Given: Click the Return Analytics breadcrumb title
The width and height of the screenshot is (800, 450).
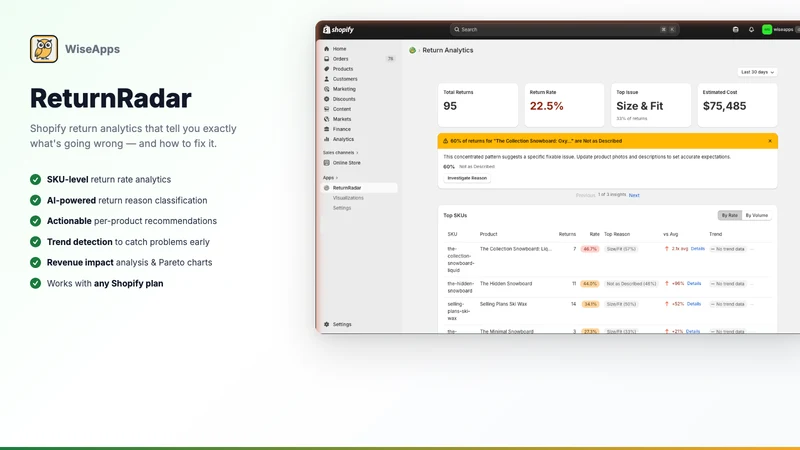Looking at the screenshot, I should click(x=447, y=50).
